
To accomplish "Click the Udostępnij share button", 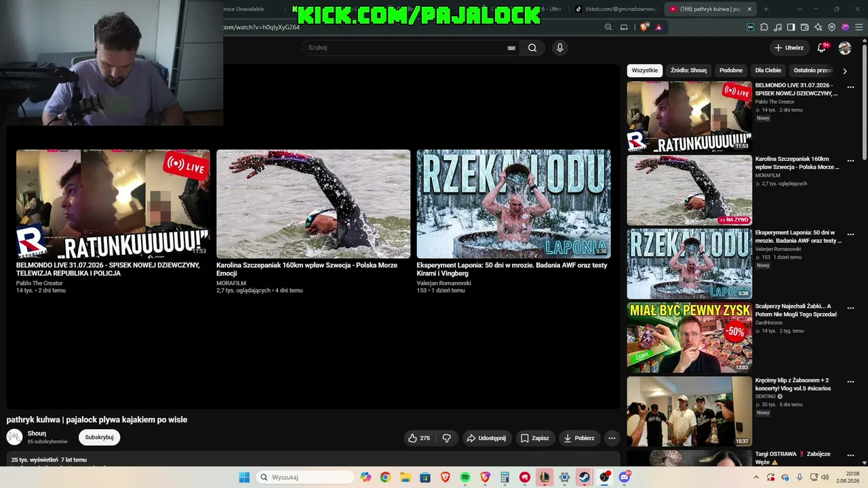I will click(486, 438).
